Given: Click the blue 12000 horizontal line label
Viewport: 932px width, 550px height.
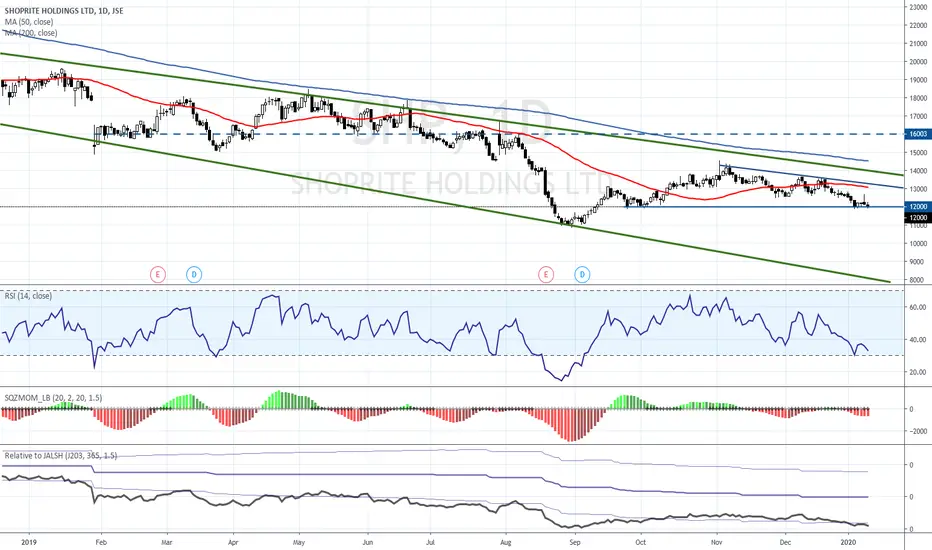Looking at the screenshot, I should [917, 206].
